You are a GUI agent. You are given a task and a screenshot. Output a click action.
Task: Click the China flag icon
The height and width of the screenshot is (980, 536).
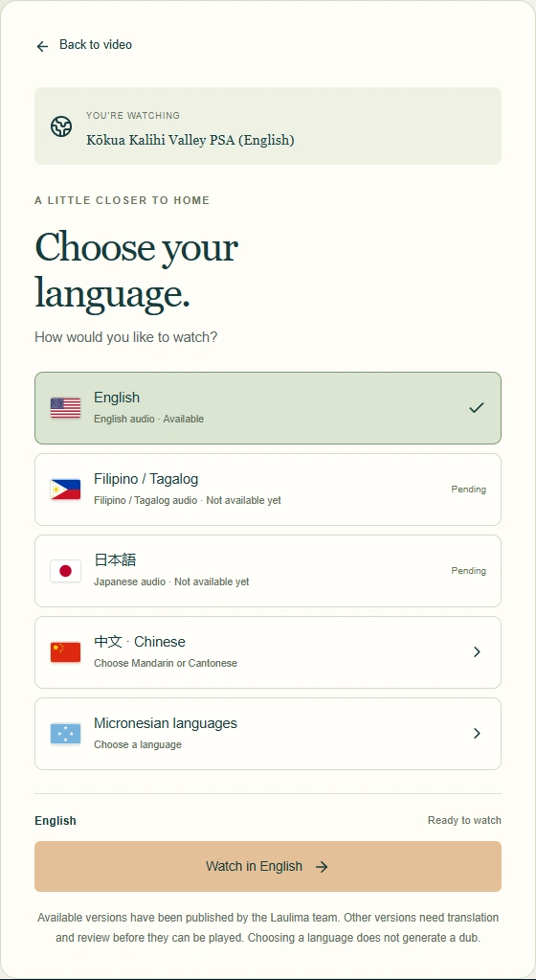66,651
